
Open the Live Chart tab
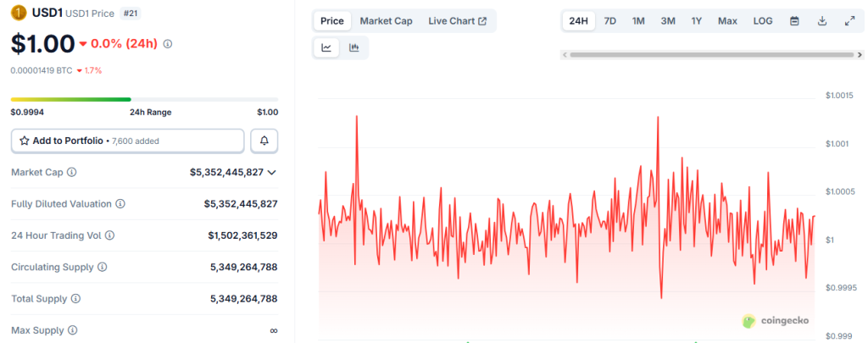pos(457,21)
